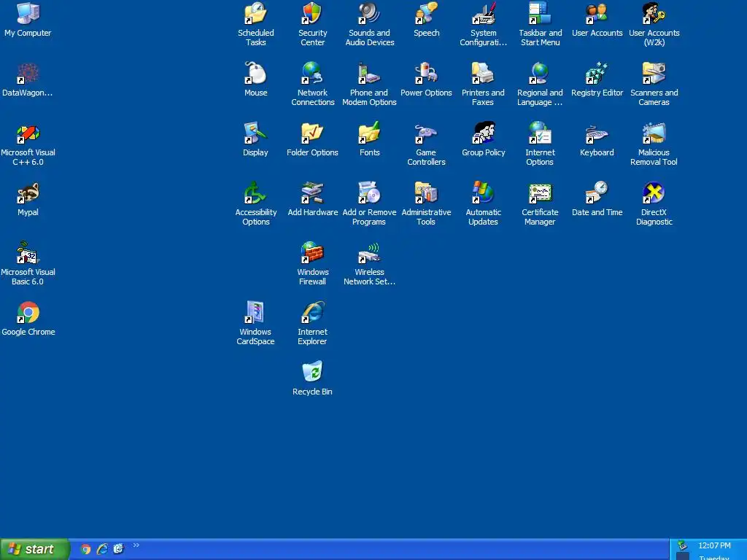Open Certificate Manager shortcut
The height and width of the screenshot is (560, 747).
[541, 204]
